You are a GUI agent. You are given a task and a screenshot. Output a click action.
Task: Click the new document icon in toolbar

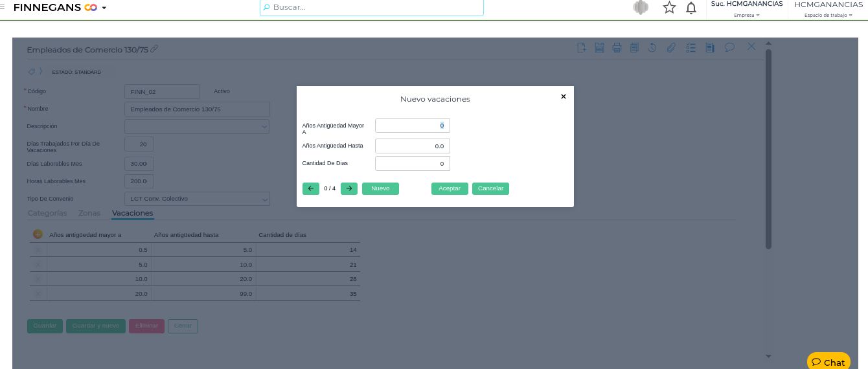(582, 47)
